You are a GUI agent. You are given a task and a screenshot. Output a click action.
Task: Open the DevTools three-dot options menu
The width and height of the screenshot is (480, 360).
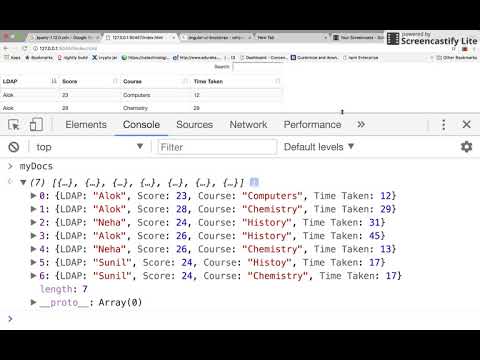pos(443,125)
